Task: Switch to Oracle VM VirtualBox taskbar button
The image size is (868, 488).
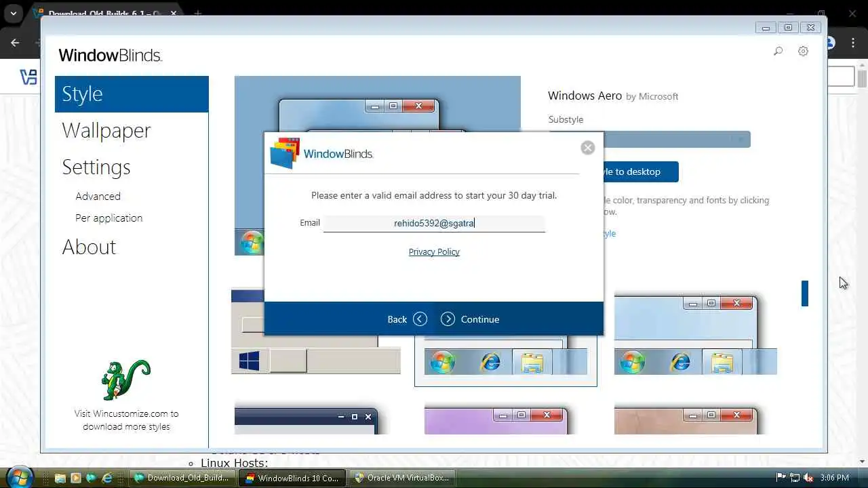Action: pos(402,478)
